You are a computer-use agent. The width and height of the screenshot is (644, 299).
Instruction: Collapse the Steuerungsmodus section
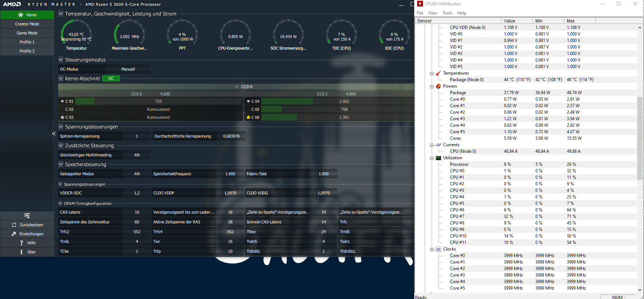click(61, 60)
